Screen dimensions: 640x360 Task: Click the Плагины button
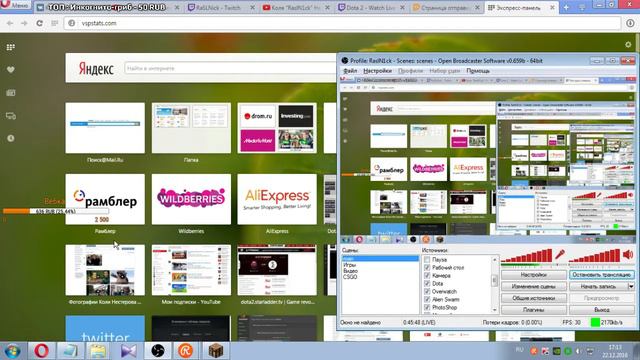(533, 310)
